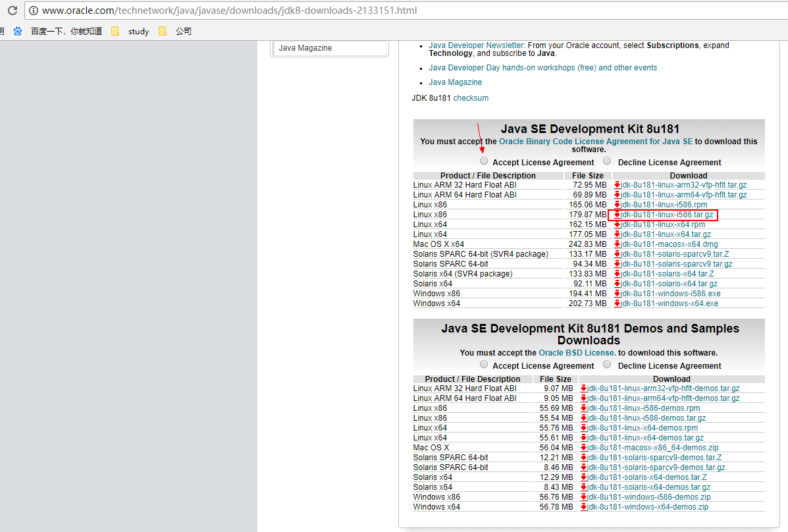Select Accept License Agreement for Demos and Samples
The width and height of the screenshot is (788, 532).
(483, 364)
